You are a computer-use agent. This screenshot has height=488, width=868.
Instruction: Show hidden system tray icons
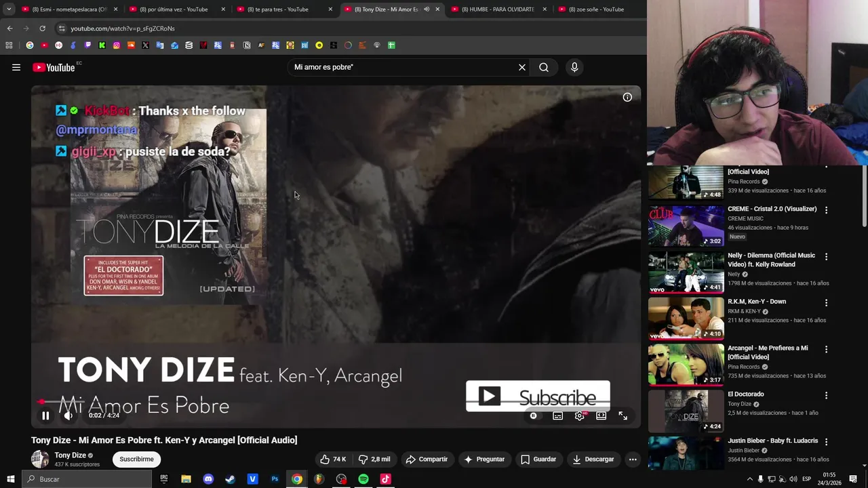[x=749, y=479]
